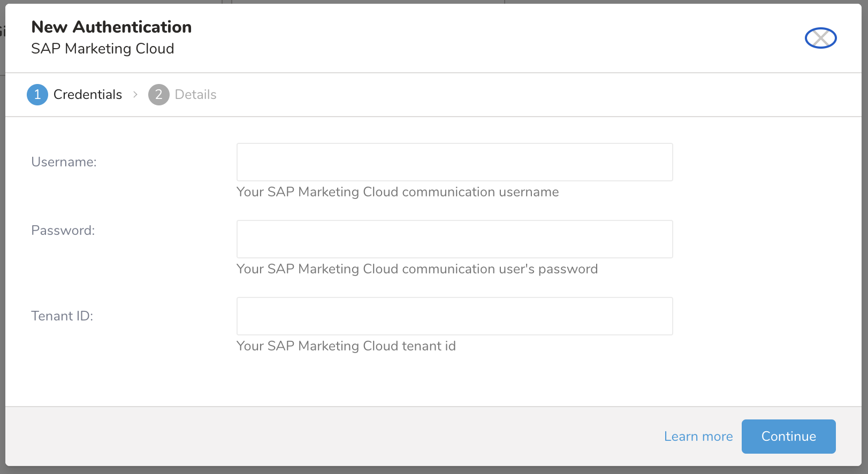Image resolution: width=868 pixels, height=474 pixels.
Task: Click into the Tenant ID field
Action: pyautogui.click(x=454, y=316)
